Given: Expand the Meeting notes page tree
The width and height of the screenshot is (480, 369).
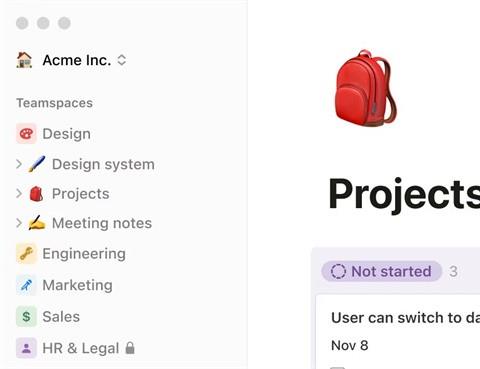Looking at the screenshot, I should point(19,223).
